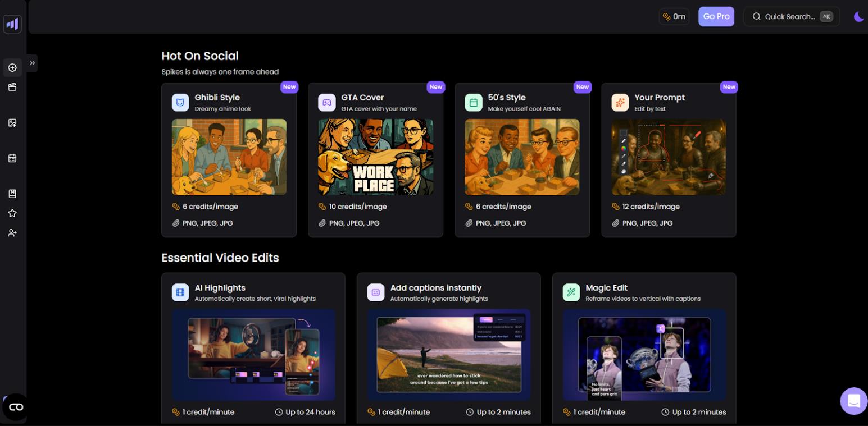Open the bookmark book icon in sidebar
The image size is (868, 426).
point(12,194)
